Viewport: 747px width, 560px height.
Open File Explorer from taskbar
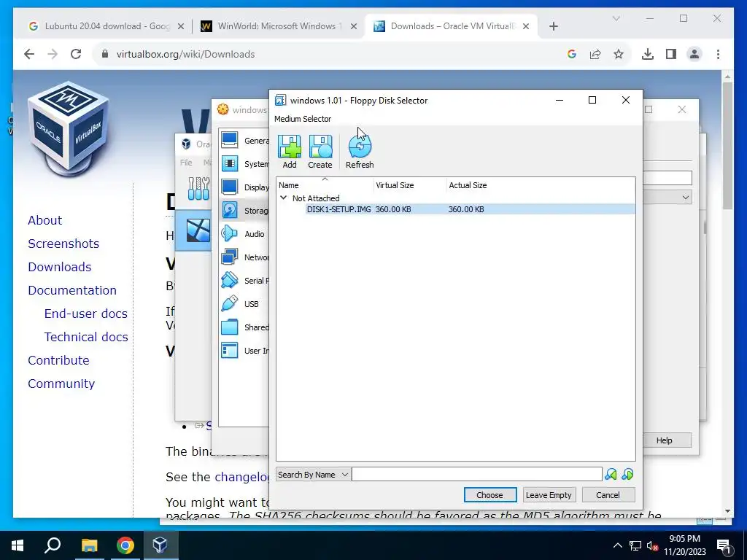[x=89, y=545]
